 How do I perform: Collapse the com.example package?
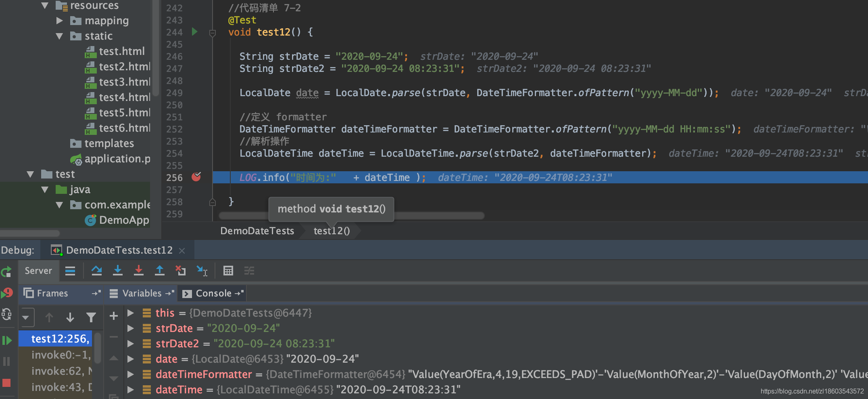coord(59,205)
